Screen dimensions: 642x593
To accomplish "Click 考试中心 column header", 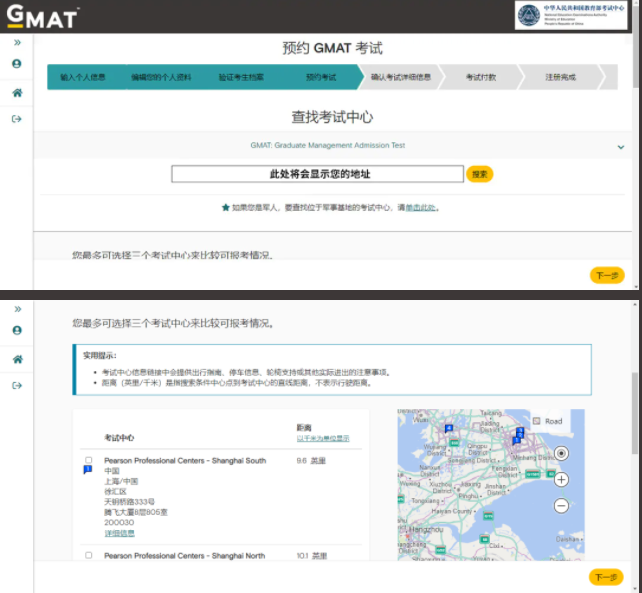I will [x=119, y=438].
